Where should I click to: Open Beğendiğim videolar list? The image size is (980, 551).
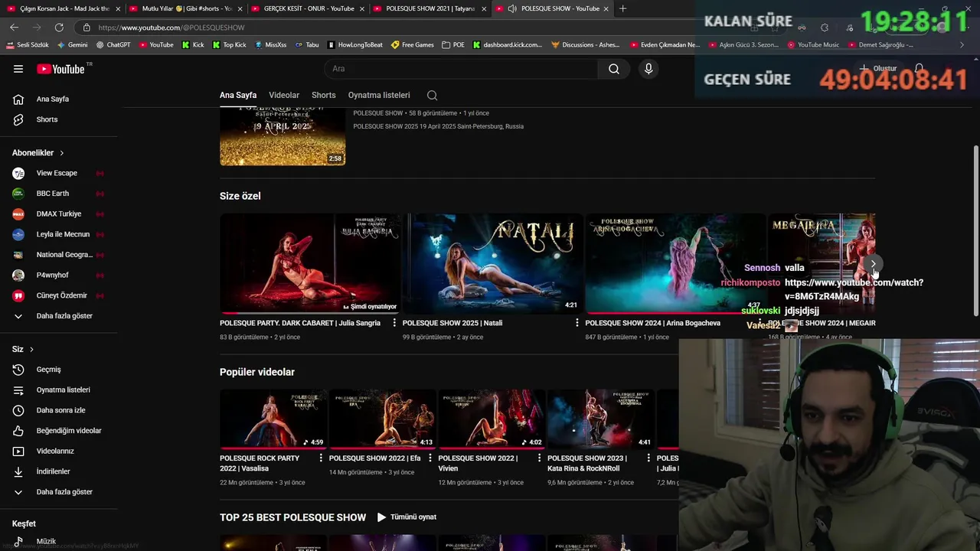pos(58,431)
